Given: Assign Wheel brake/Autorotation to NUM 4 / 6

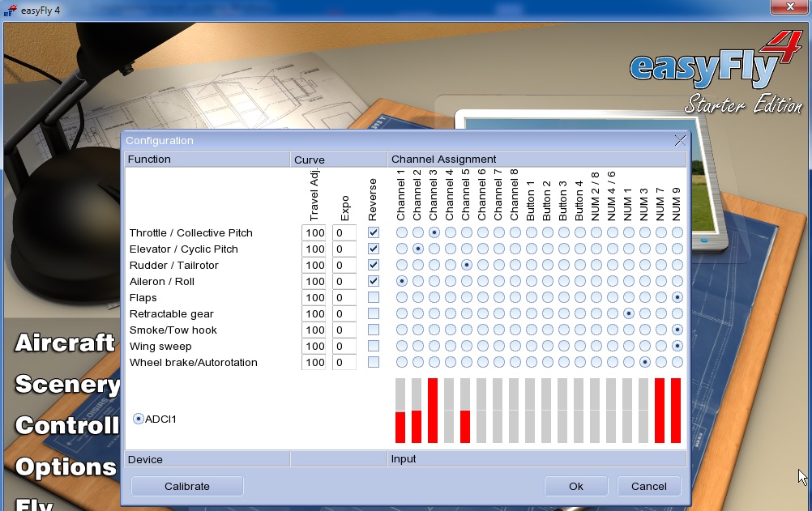Looking at the screenshot, I should coord(612,362).
